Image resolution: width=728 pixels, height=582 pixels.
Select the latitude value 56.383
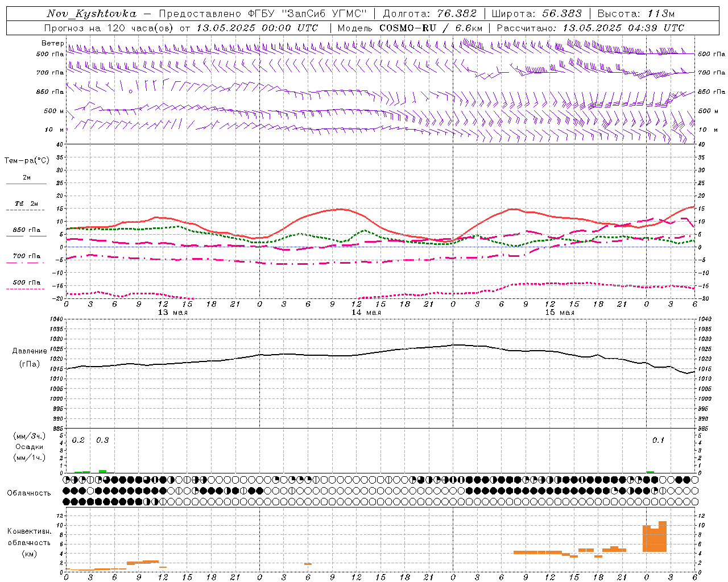click(562, 14)
